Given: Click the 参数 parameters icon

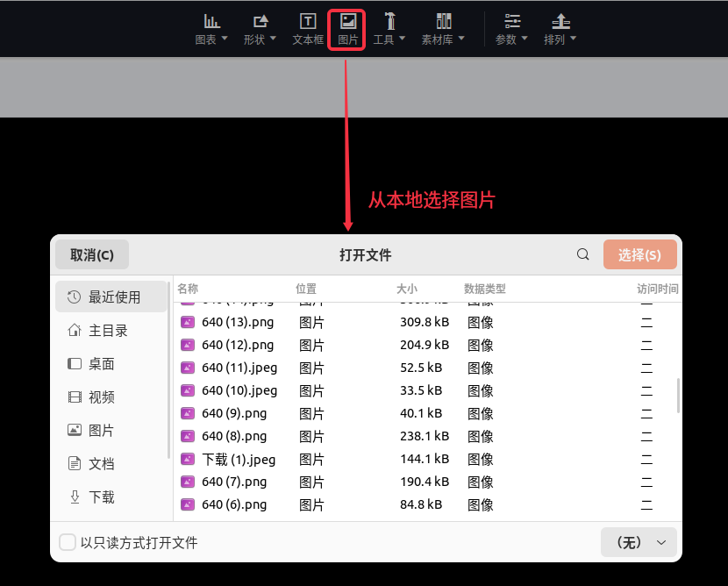Looking at the screenshot, I should click(x=512, y=21).
